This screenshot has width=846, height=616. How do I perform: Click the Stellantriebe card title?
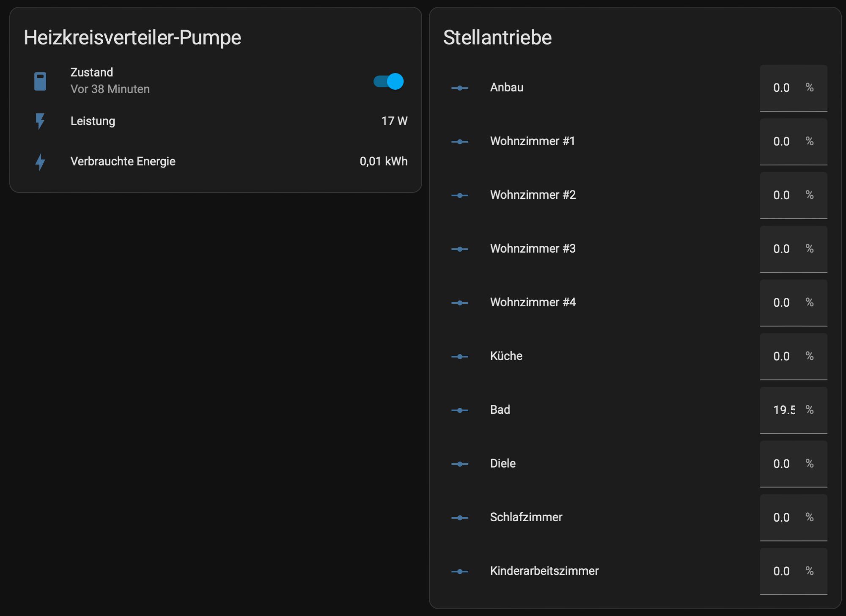tap(497, 38)
